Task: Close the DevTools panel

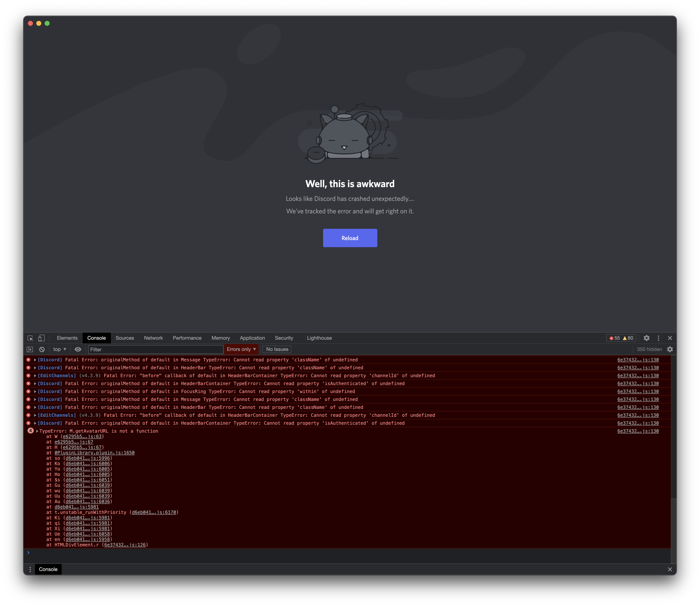Action: tap(670, 338)
